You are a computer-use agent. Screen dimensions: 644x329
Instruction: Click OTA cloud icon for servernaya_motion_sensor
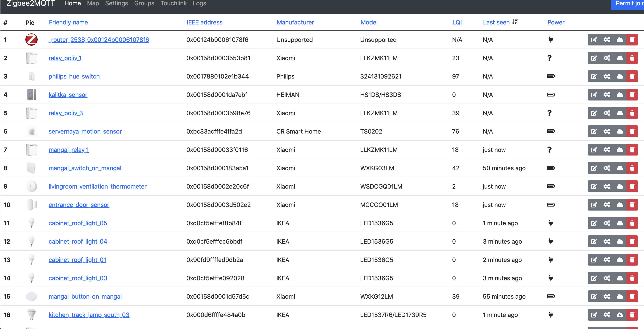click(620, 131)
